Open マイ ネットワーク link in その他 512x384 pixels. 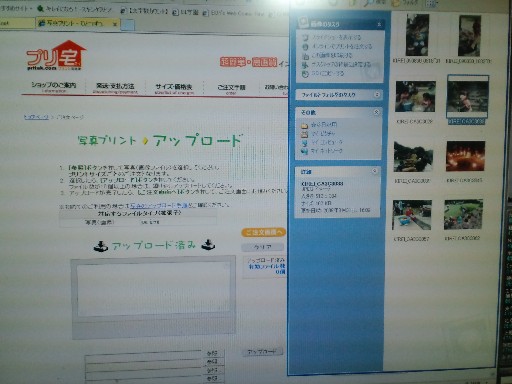[x=327, y=151]
